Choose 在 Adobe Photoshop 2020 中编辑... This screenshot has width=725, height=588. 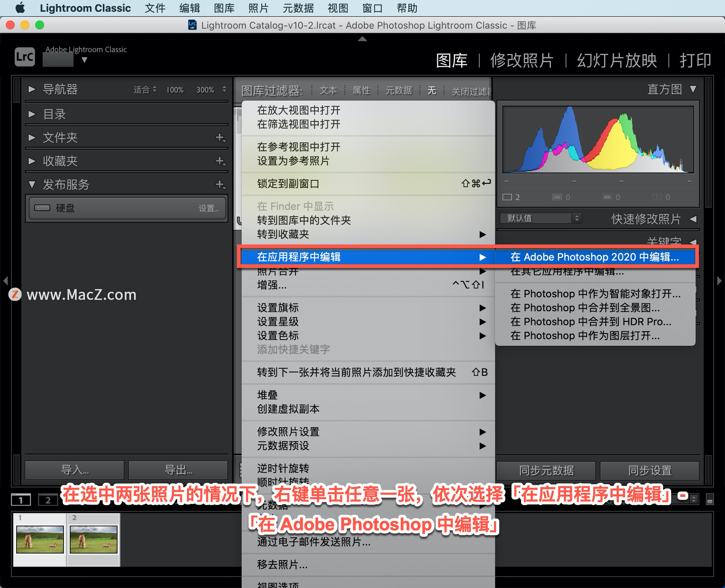click(x=595, y=257)
